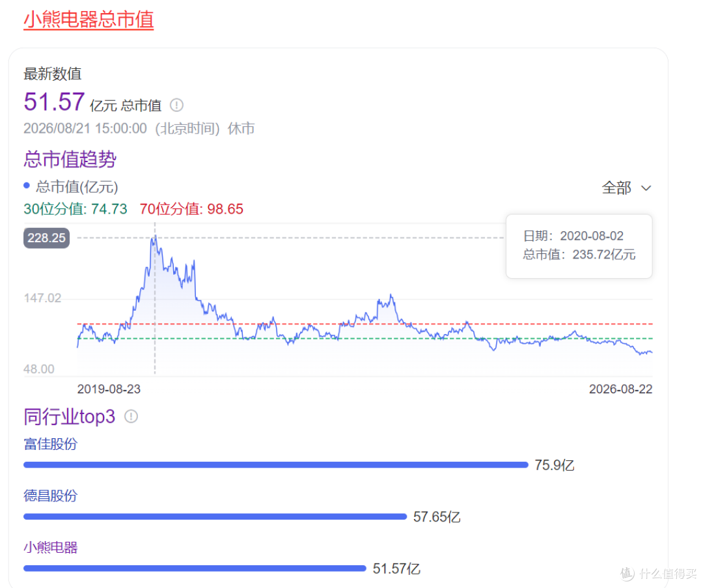Click the 总市值趋势 heading
The width and height of the screenshot is (703, 588).
(70, 160)
